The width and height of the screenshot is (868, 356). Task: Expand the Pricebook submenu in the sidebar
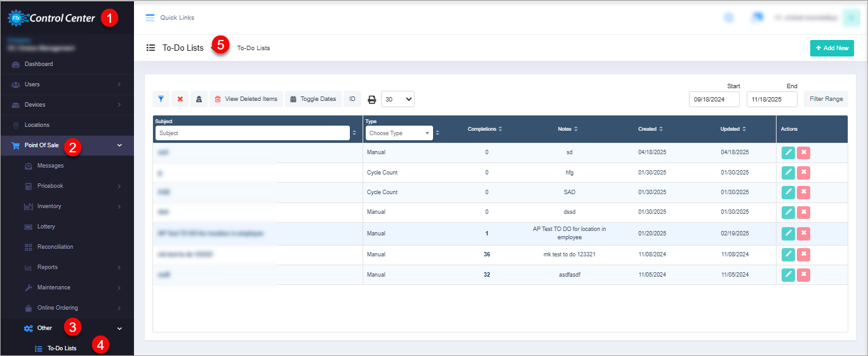pyautogui.click(x=50, y=186)
